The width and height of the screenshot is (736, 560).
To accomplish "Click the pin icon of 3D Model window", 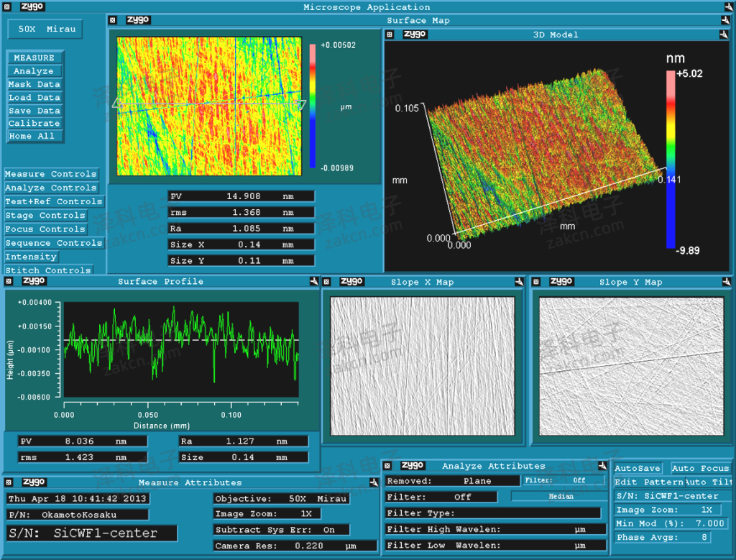I will tap(724, 35).
